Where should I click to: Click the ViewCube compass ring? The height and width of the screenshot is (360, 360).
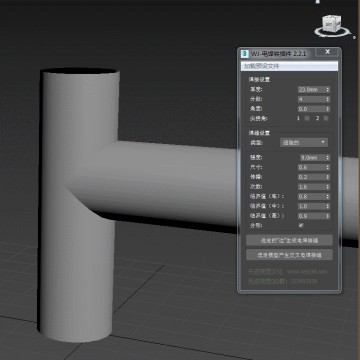click(333, 32)
